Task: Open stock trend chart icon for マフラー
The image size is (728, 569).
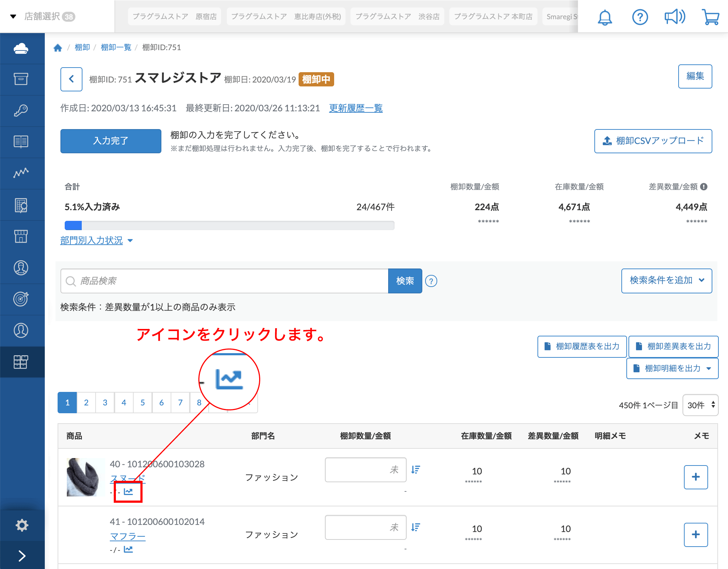Action: click(x=128, y=549)
